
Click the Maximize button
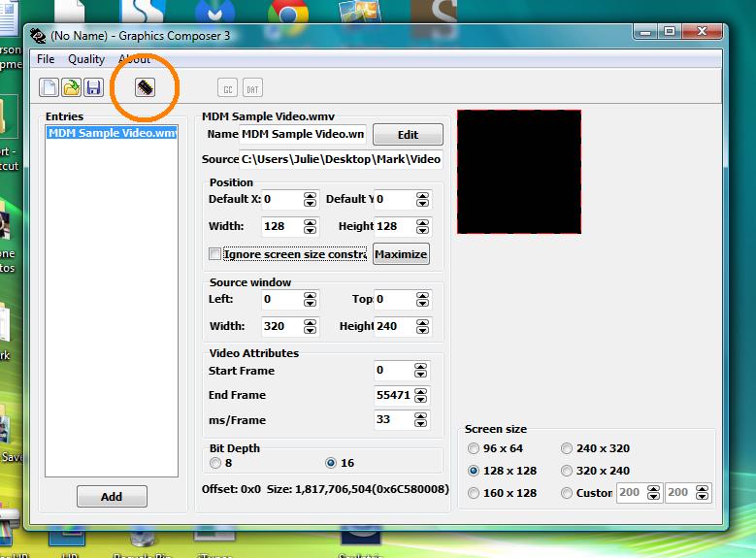coord(401,254)
